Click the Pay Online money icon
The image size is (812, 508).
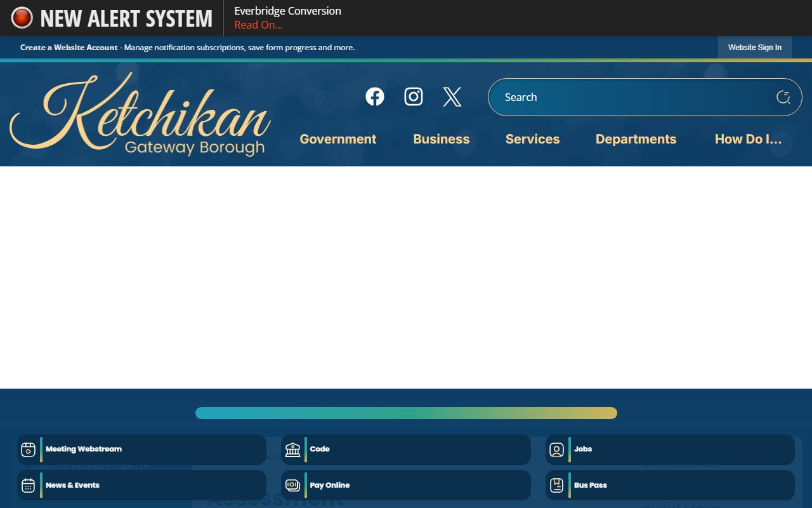292,486
